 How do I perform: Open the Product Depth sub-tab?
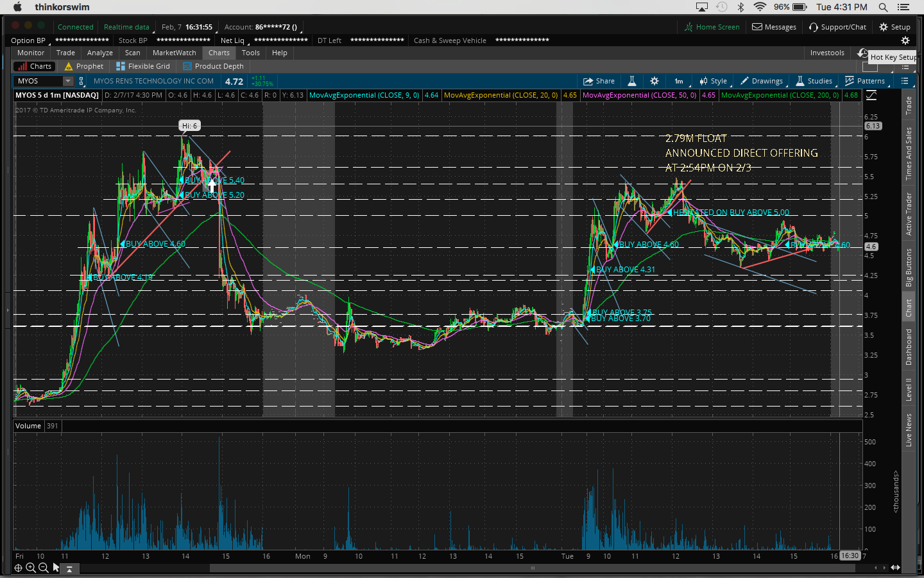coord(214,66)
